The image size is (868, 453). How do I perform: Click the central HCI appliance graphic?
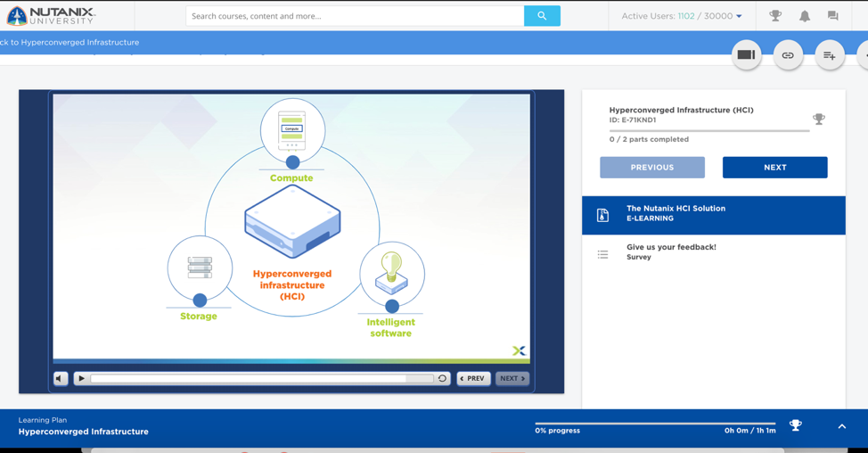(292, 221)
